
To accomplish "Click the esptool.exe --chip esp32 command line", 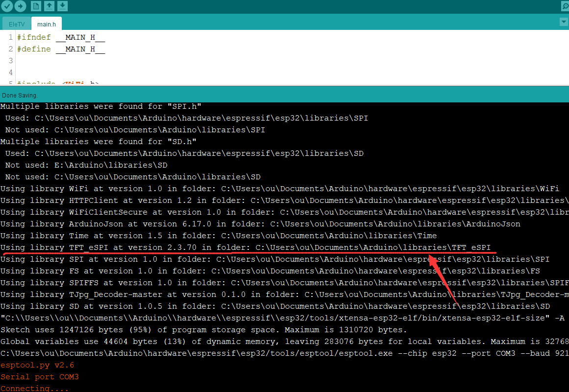I will tap(284, 353).
